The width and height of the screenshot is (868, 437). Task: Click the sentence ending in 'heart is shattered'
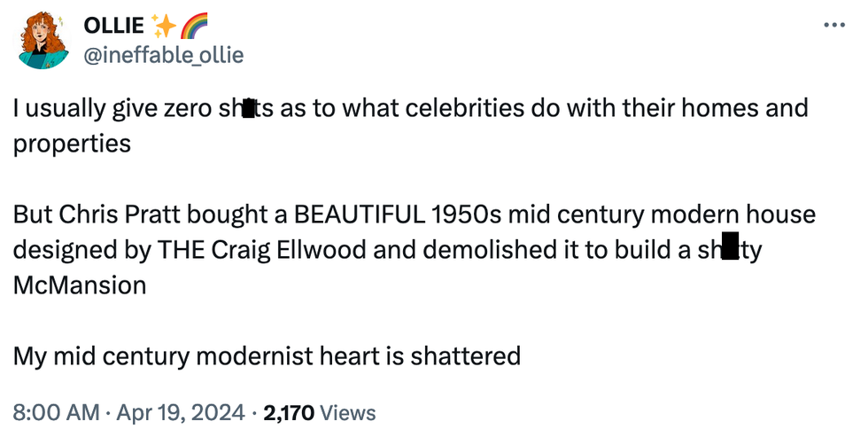266,356
